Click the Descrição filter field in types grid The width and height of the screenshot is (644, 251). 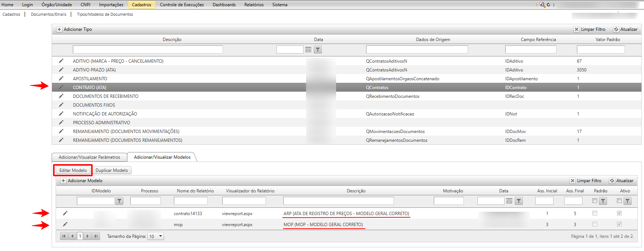point(148,49)
